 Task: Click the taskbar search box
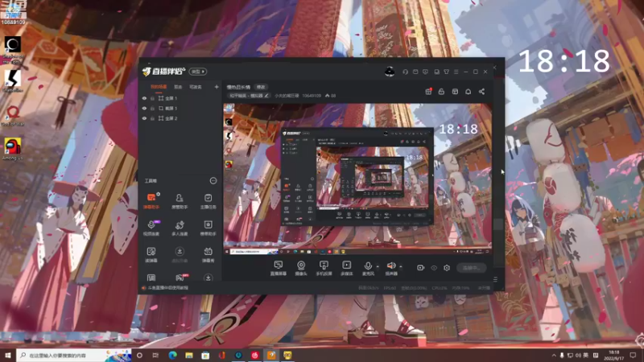click(74, 355)
